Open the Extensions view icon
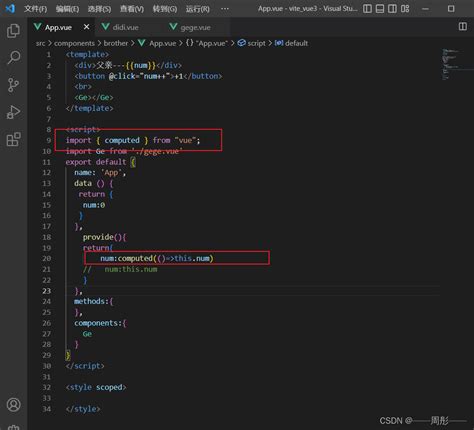 click(x=13, y=139)
